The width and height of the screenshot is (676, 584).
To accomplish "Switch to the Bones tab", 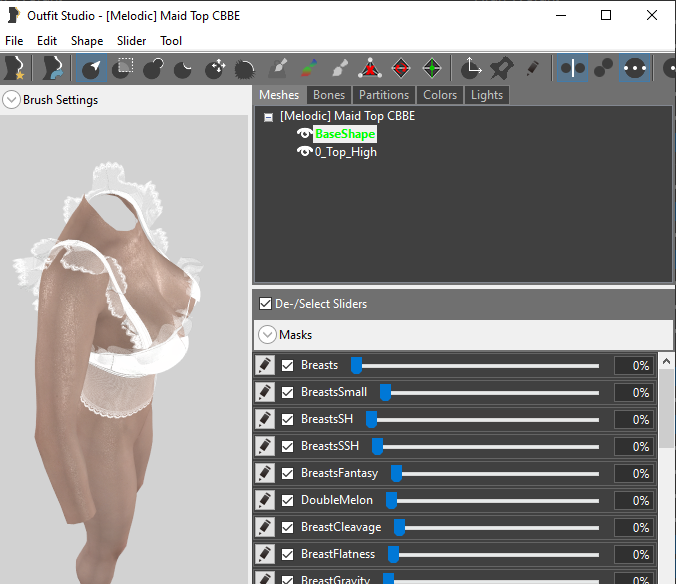I will [x=329, y=95].
